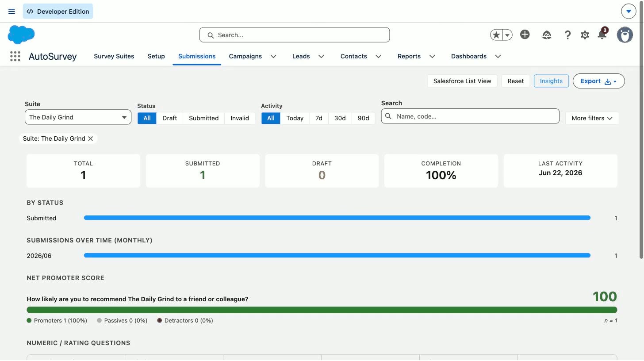The height and width of the screenshot is (361, 644).
Task: Click the LAST ACTIVITY date card
Action: coord(560,171)
